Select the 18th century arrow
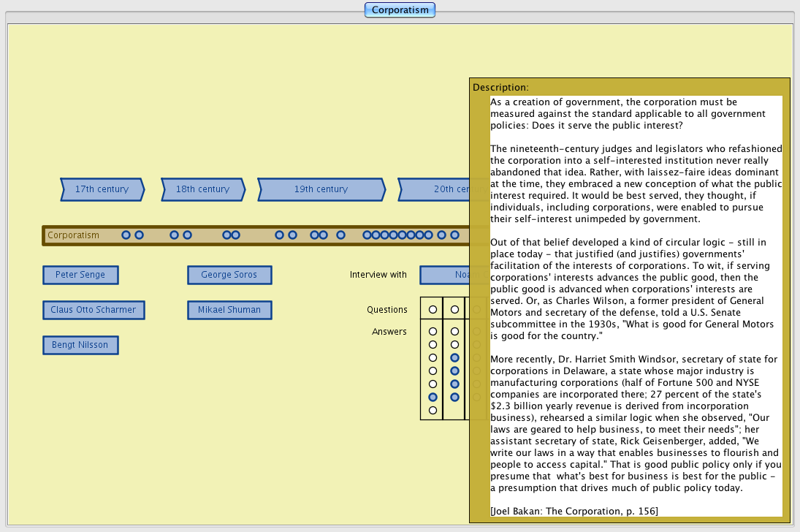This screenshot has height=532, width=800. (202, 189)
